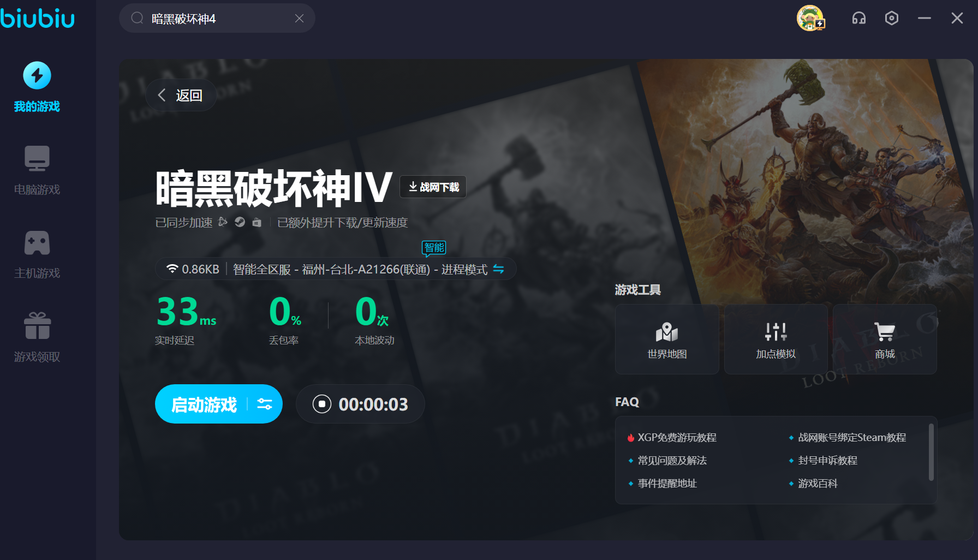
Task: Open My Games lightning icon
Action: (x=37, y=75)
